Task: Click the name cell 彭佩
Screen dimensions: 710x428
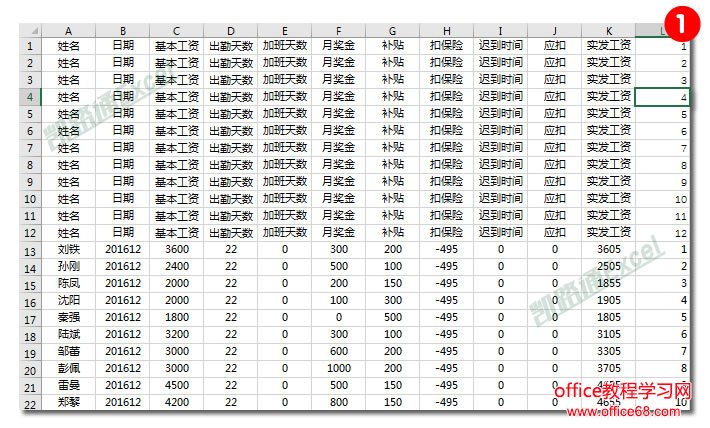Action: pos(68,368)
